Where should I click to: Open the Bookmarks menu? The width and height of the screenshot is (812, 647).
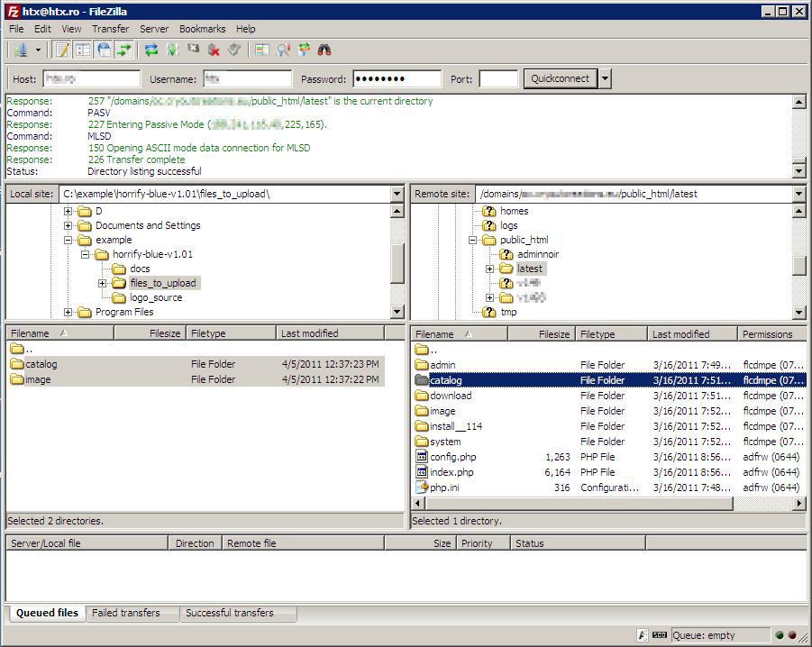[203, 29]
